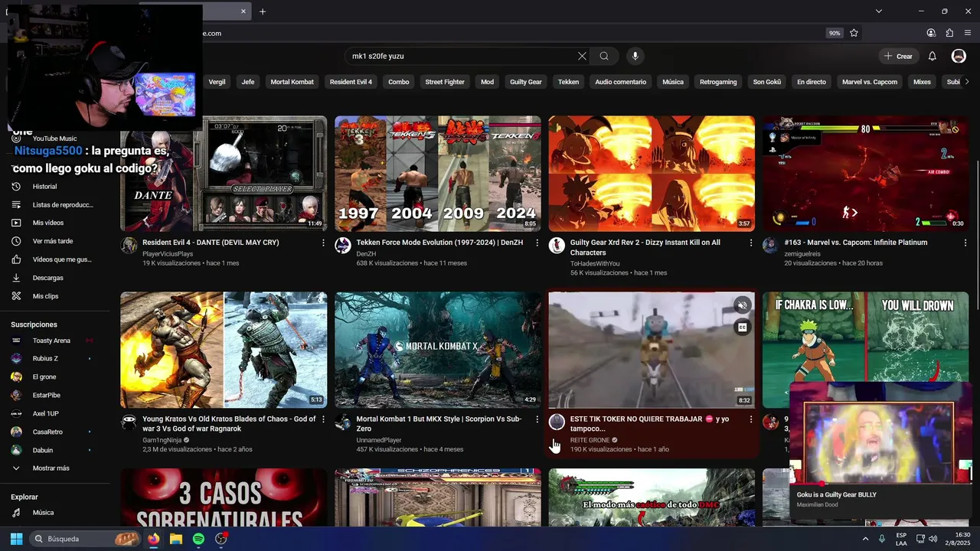Start voice search with the microphone icon
980x551 pixels.
[635, 56]
